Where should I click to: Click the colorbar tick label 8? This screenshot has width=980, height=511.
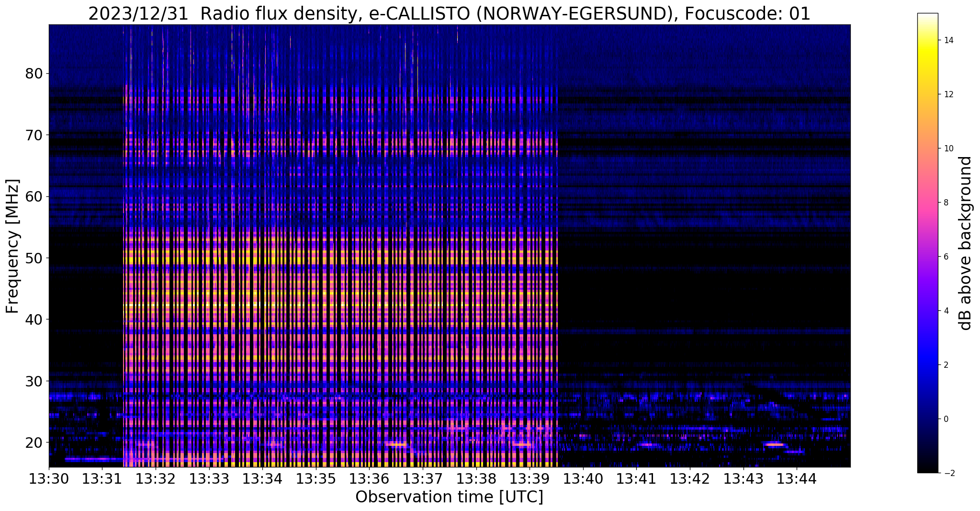point(945,203)
